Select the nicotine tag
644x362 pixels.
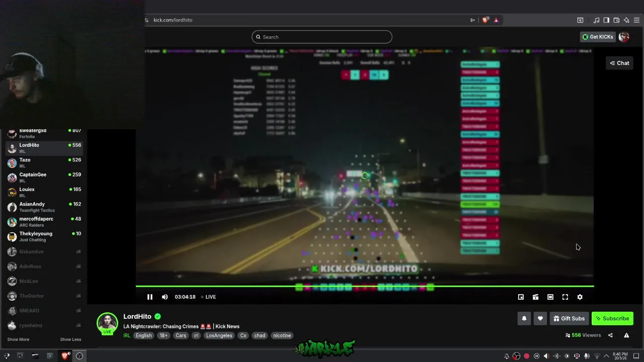282,335
